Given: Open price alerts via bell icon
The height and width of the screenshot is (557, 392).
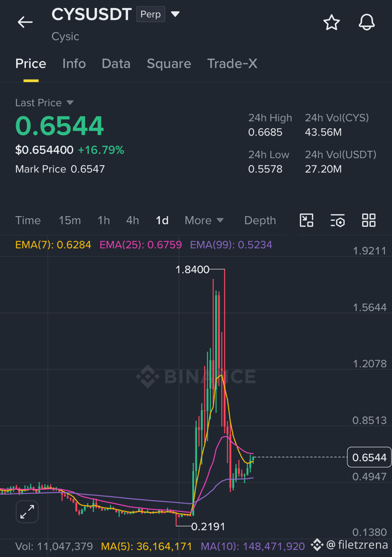Looking at the screenshot, I should pos(366,22).
